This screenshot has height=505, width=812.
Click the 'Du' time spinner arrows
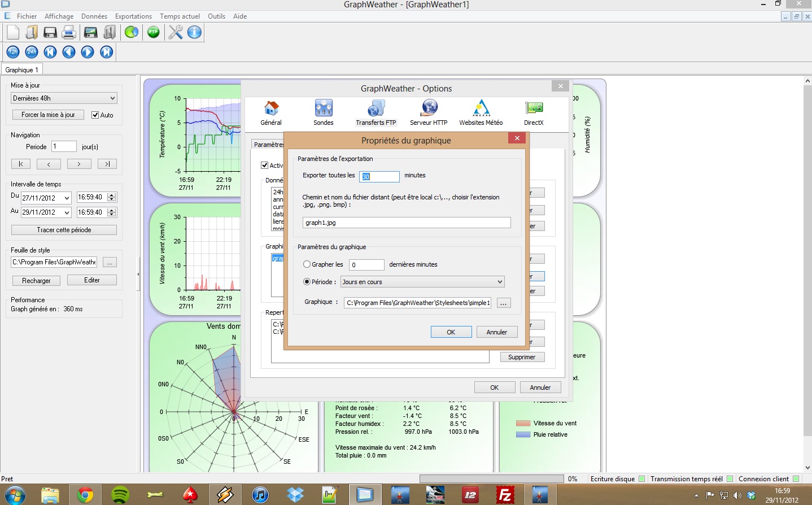(112, 197)
